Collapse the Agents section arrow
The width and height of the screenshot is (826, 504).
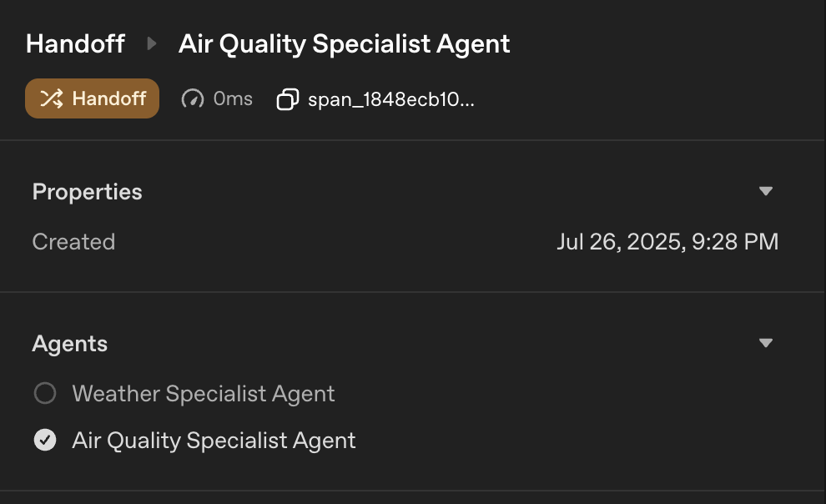pyautogui.click(x=766, y=343)
